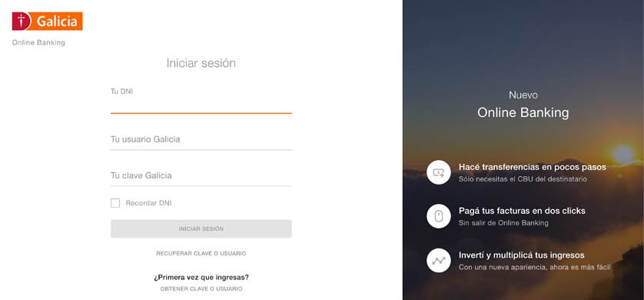Click the Galicia wordmark in the logo
The height and width of the screenshot is (300, 644).
(57, 22)
